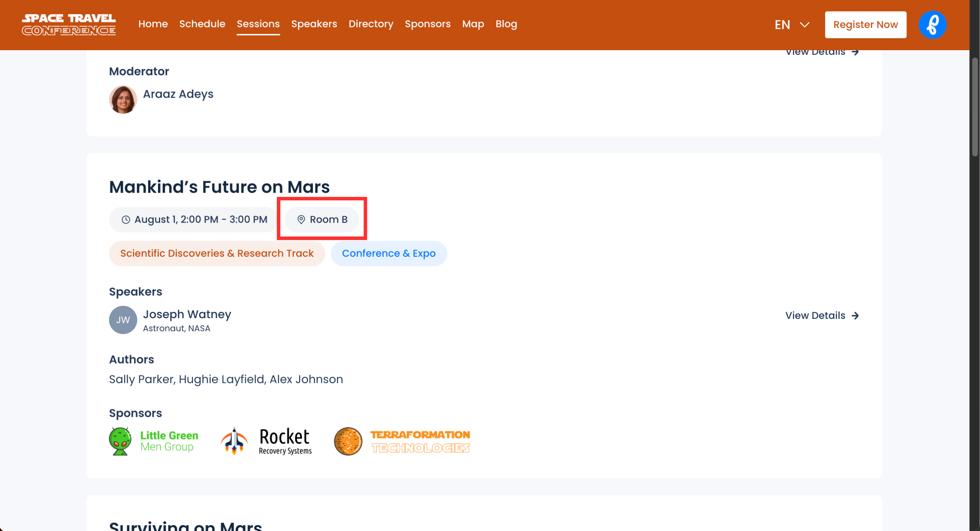Click the arrow next to Mars session View Details

[855, 316]
